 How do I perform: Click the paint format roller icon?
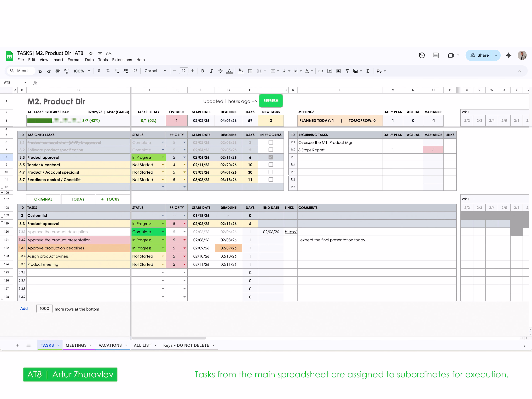coord(67,71)
